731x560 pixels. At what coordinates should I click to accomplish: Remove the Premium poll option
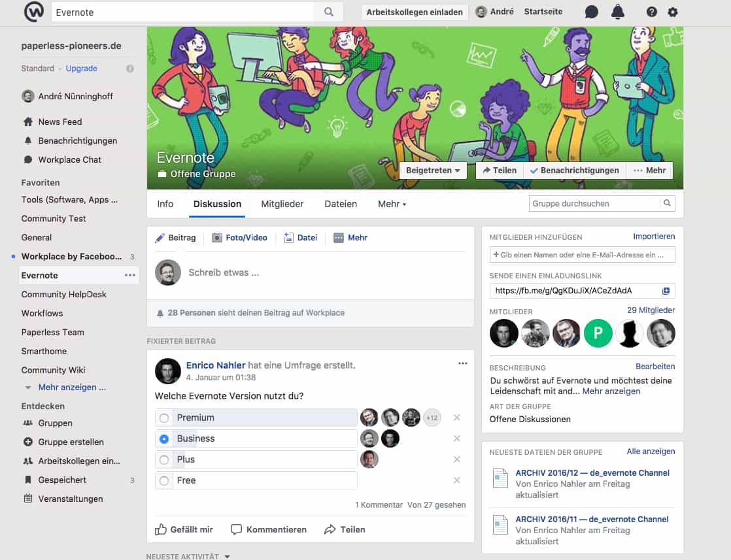tap(457, 418)
